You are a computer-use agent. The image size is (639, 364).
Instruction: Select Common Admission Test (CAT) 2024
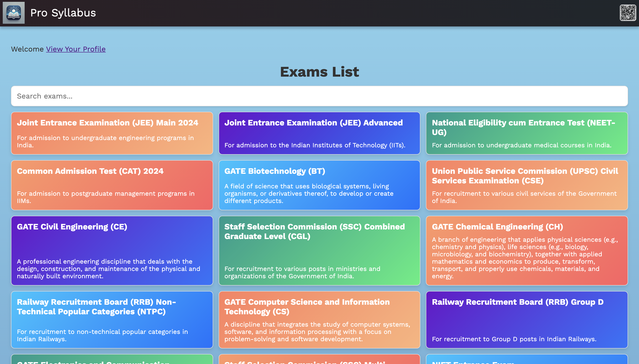(112, 185)
